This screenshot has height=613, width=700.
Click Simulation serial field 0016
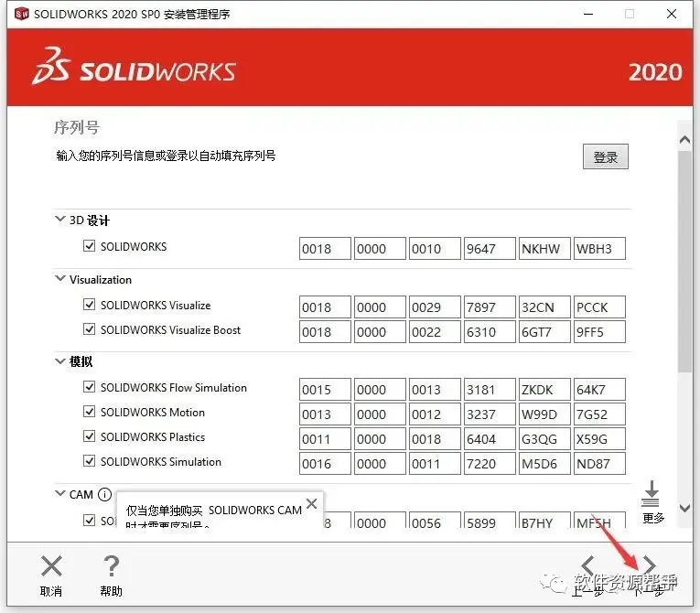pos(325,464)
